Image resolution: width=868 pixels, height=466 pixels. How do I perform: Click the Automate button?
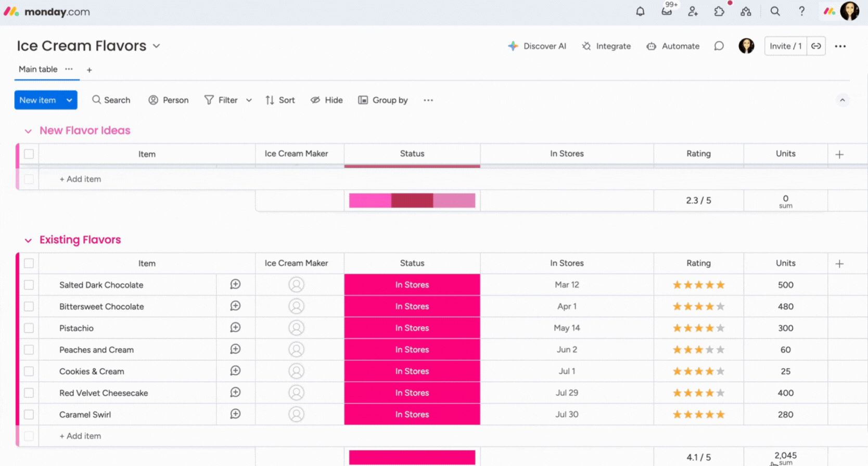(673, 46)
